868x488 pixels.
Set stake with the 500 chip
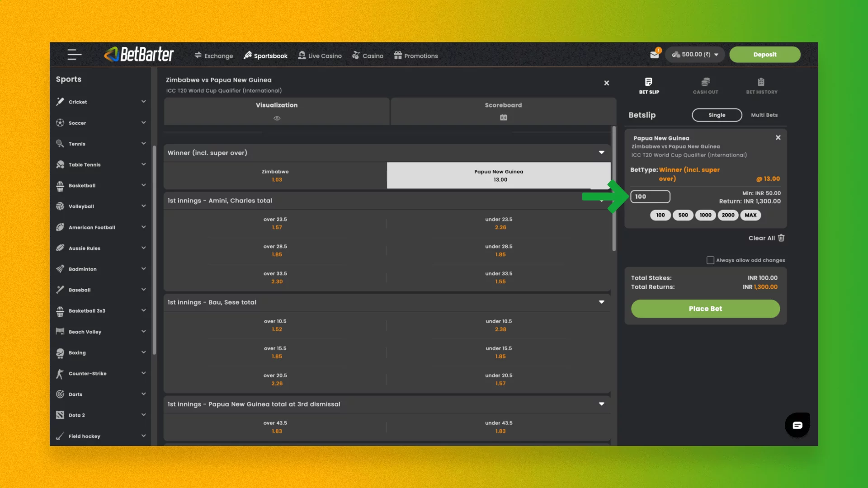pyautogui.click(x=683, y=215)
